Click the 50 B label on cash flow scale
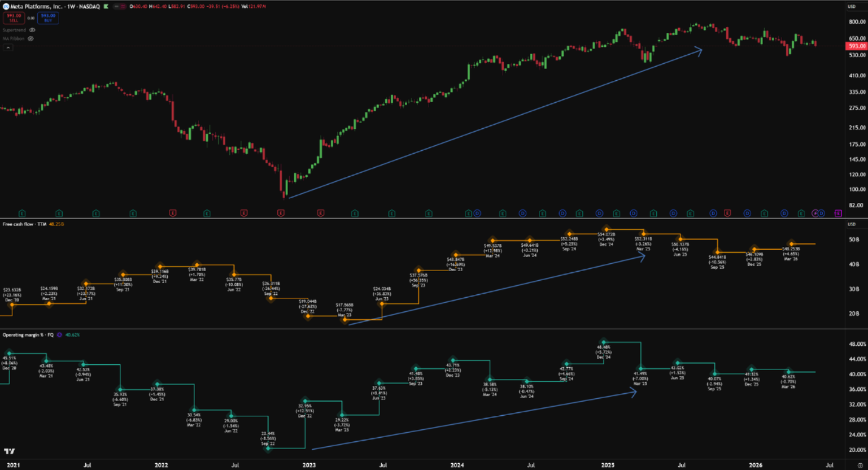The height and width of the screenshot is (470, 868). (x=854, y=240)
